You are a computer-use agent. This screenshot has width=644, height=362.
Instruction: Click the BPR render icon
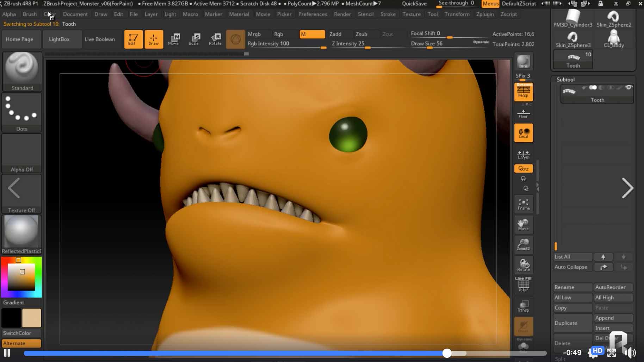523,62
